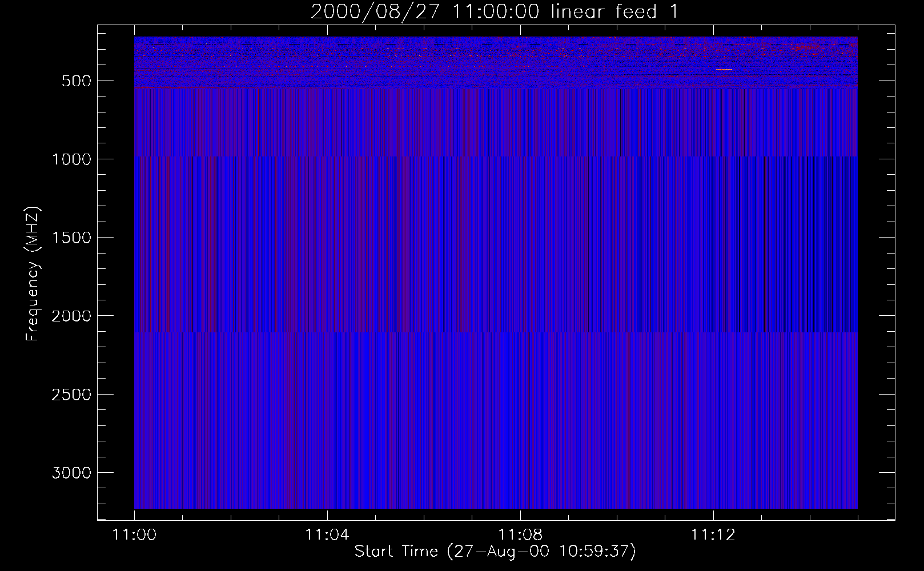Click the 2500 frequency tick label
Viewport: 924px width, 571px height.
(71, 395)
